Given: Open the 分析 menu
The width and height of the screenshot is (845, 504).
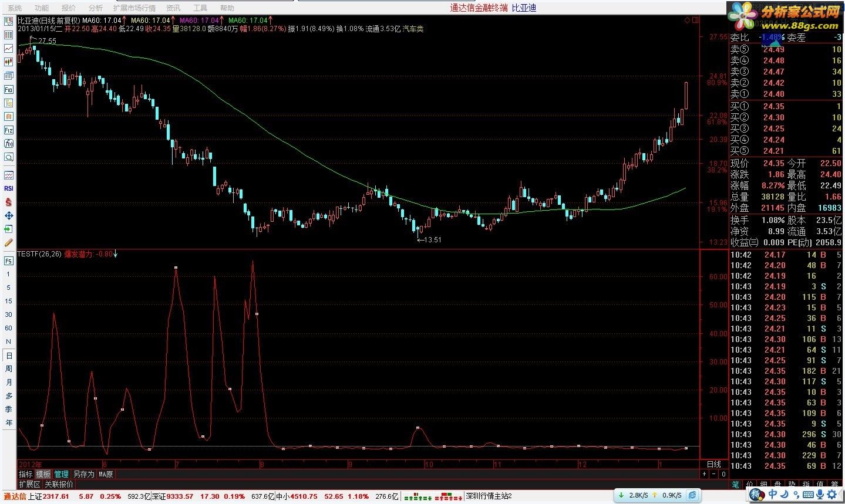Looking at the screenshot, I should [x=96, y=8].
